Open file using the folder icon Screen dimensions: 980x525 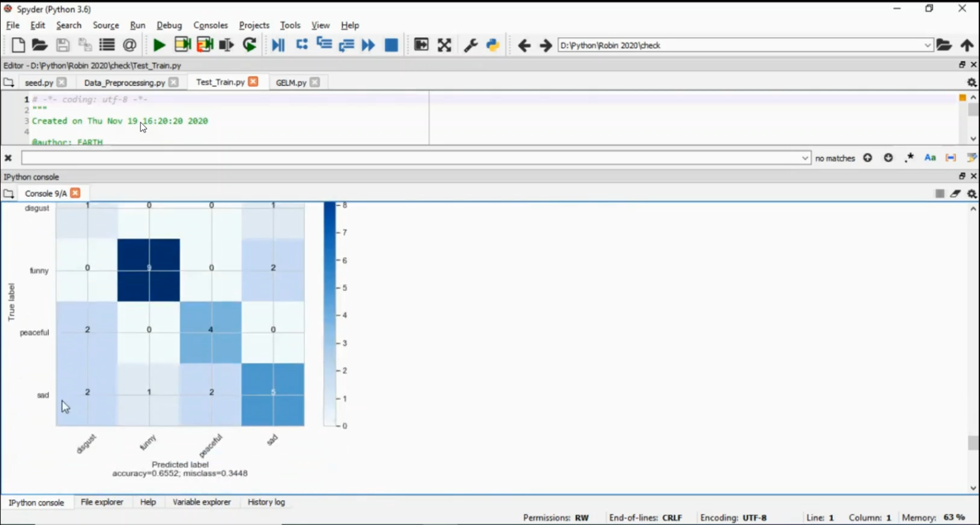[x=40, y=45]
